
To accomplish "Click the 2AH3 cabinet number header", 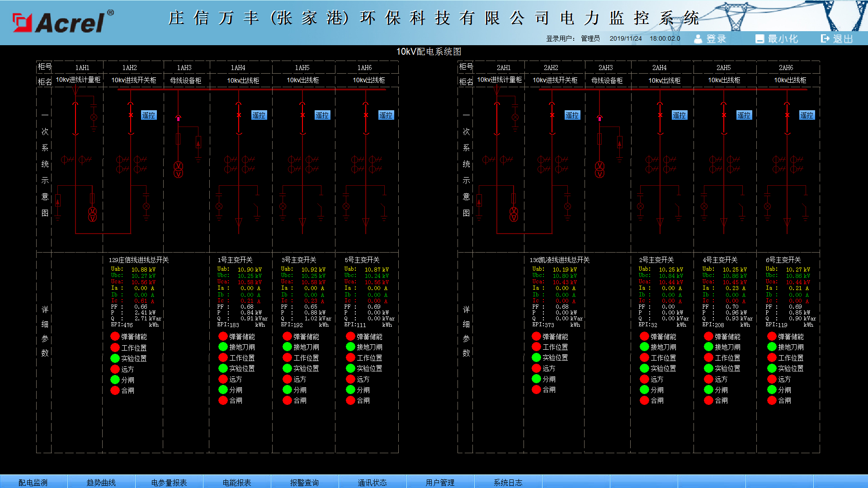I will coord(606,68).
